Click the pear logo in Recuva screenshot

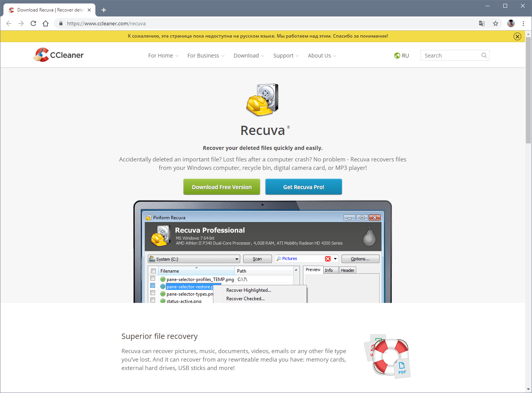point(369,236)
